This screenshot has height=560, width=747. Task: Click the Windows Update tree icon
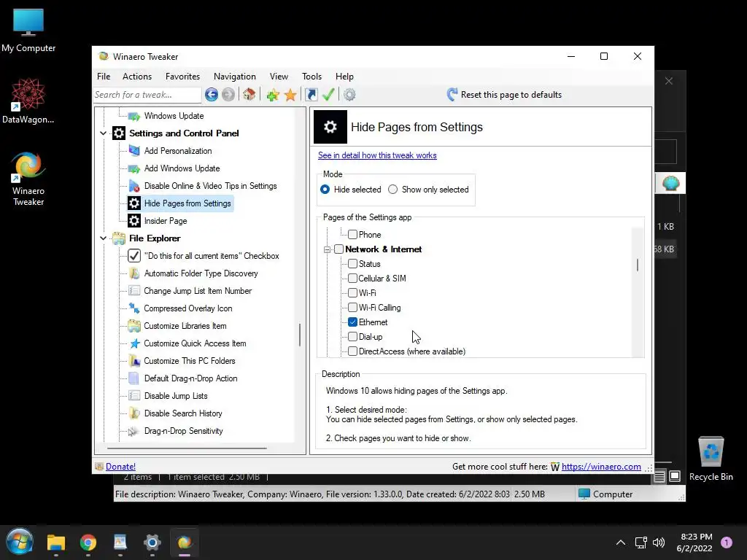[x=134, y=116]
